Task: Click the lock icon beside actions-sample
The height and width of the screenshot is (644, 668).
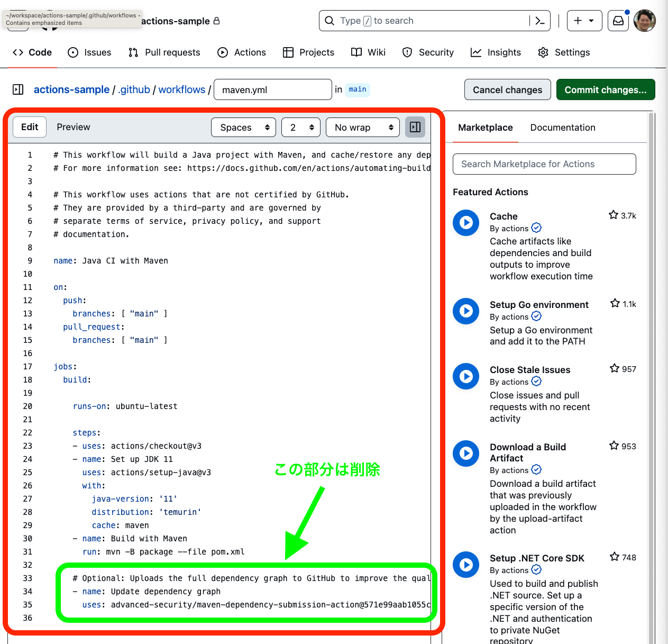Action: tap(216, 21)
